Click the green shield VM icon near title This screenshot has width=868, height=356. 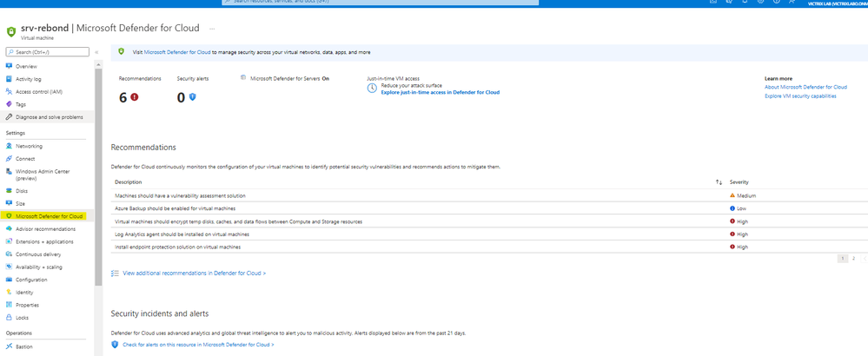pos(11,31)
